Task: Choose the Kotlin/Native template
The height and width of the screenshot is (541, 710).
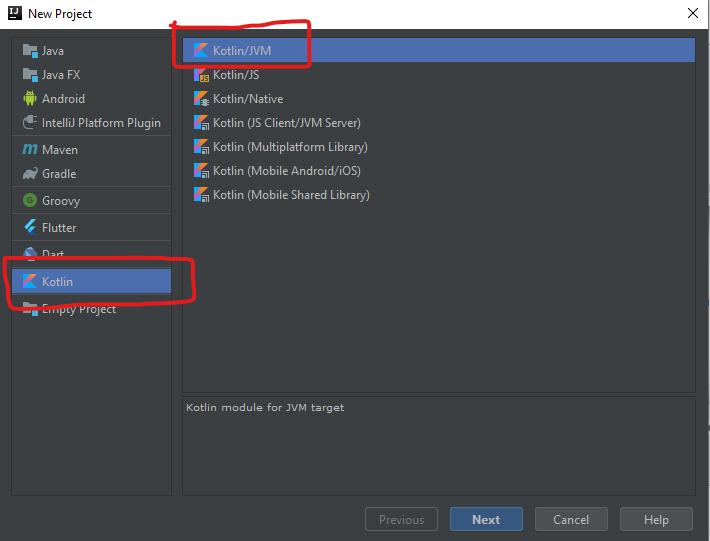Action: click(x=439, y=99)
